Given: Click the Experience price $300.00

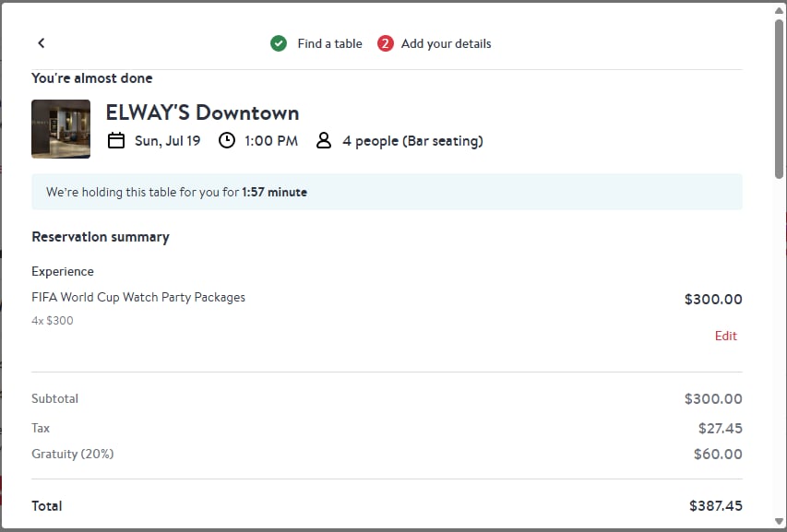Looking at the screenshot, I should [713, 300].
